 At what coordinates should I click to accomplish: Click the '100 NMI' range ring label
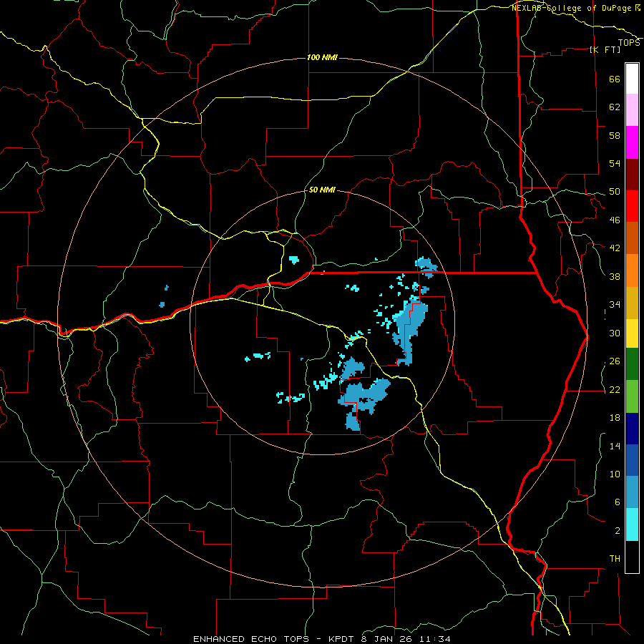pos(322,57)
